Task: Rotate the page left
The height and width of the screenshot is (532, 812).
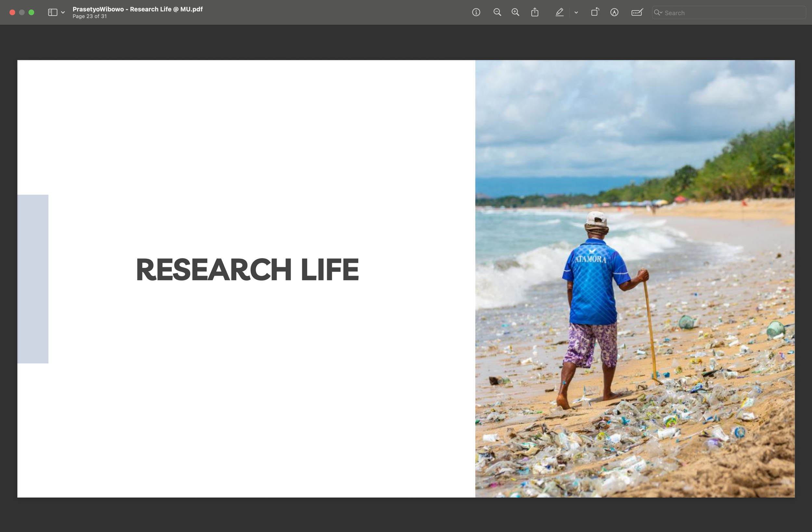Action: (595, 13)
